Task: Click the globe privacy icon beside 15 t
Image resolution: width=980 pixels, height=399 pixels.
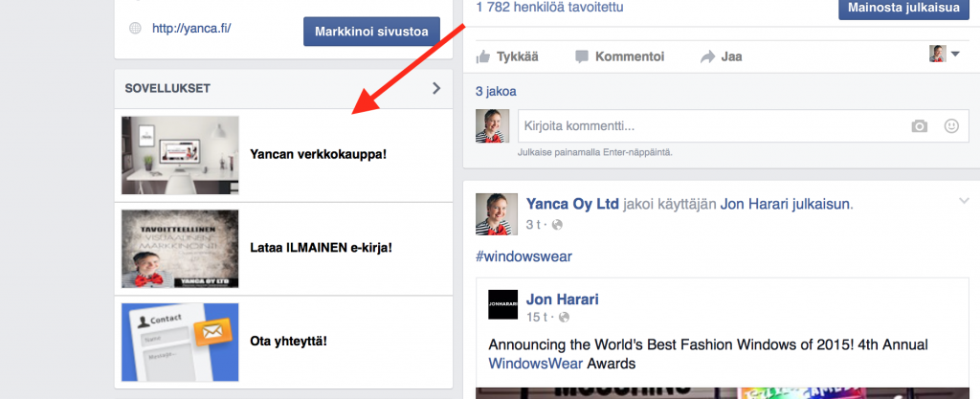Action: pos(565,318)
